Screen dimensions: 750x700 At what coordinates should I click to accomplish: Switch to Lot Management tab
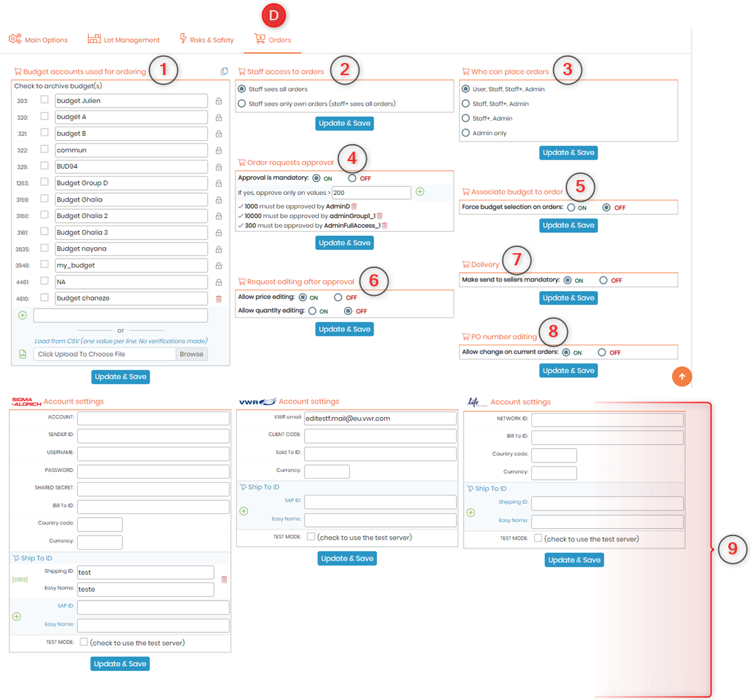[x=123, y=39]
